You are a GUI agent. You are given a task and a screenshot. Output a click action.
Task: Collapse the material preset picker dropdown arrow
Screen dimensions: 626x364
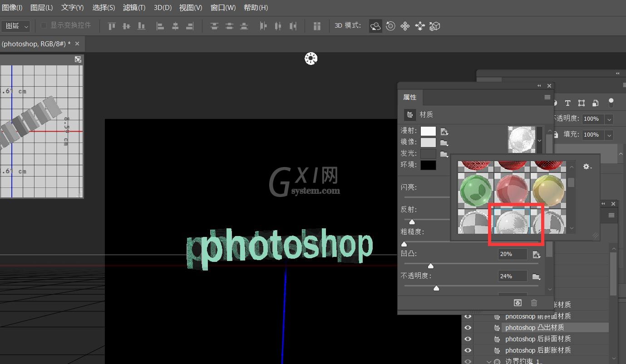(540, 141)
